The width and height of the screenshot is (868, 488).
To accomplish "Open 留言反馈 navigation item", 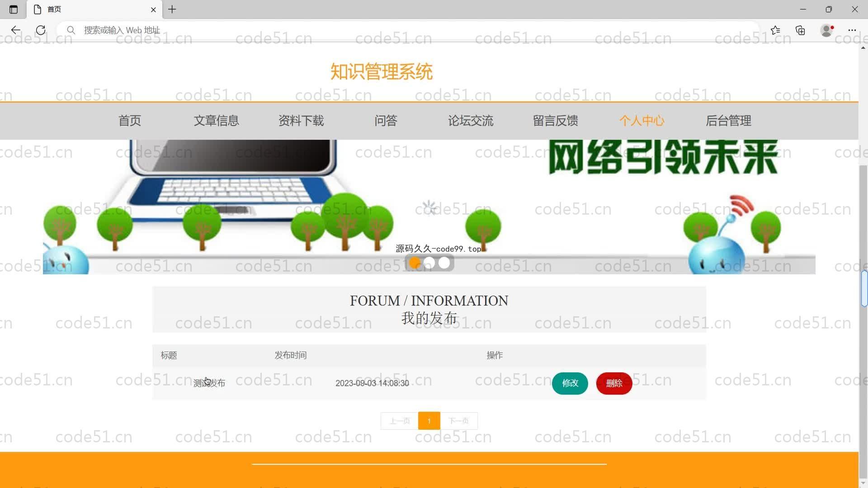I will [x=556, y=121].
